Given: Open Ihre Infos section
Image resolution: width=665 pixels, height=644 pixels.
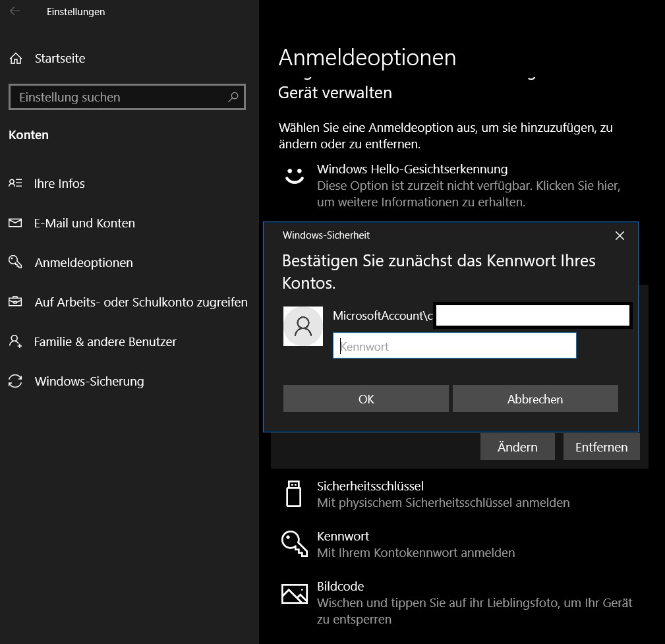Looking at the screenshot, I should pos(59,183).
